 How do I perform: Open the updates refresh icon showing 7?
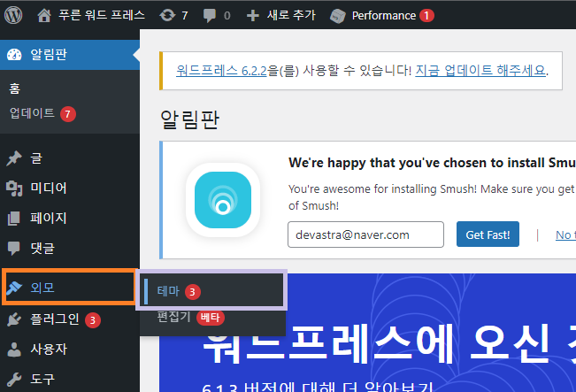[167, 15]
